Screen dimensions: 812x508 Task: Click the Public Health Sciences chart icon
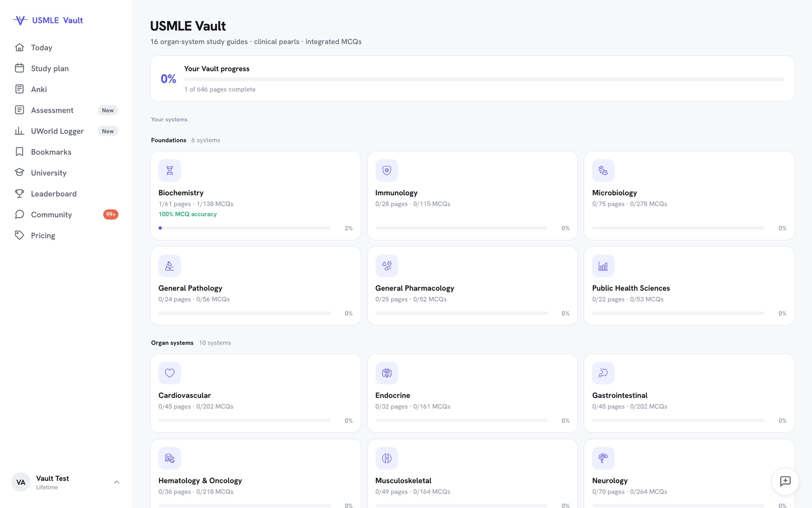(x=603, y=266)
